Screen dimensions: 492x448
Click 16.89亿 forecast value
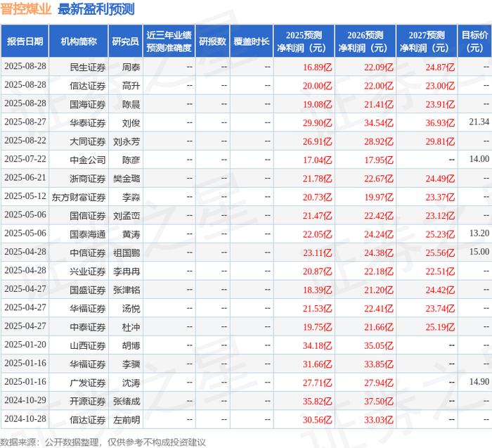(317, 68)
